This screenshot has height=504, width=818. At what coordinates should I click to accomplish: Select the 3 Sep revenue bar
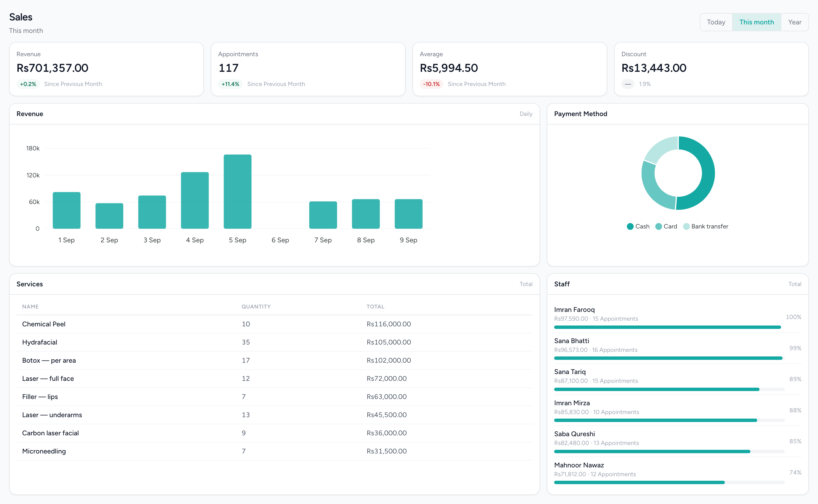(x=152, y=212)
